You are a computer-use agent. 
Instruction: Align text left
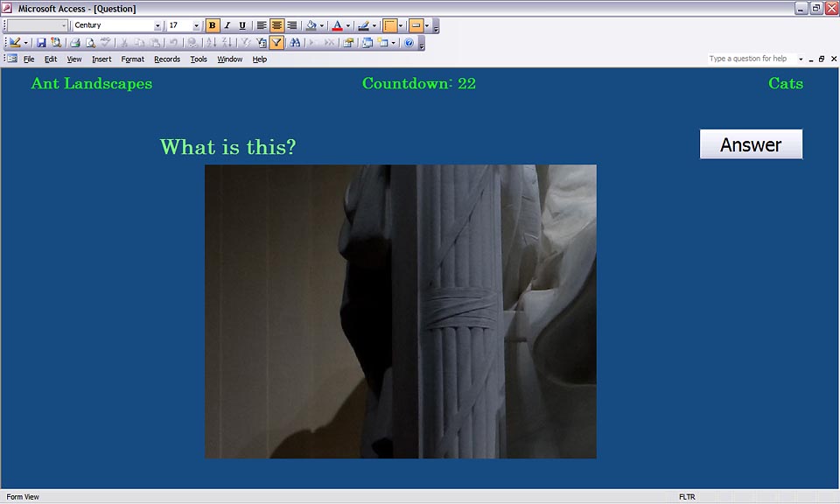pyautogui.click(x=262, y=25)
